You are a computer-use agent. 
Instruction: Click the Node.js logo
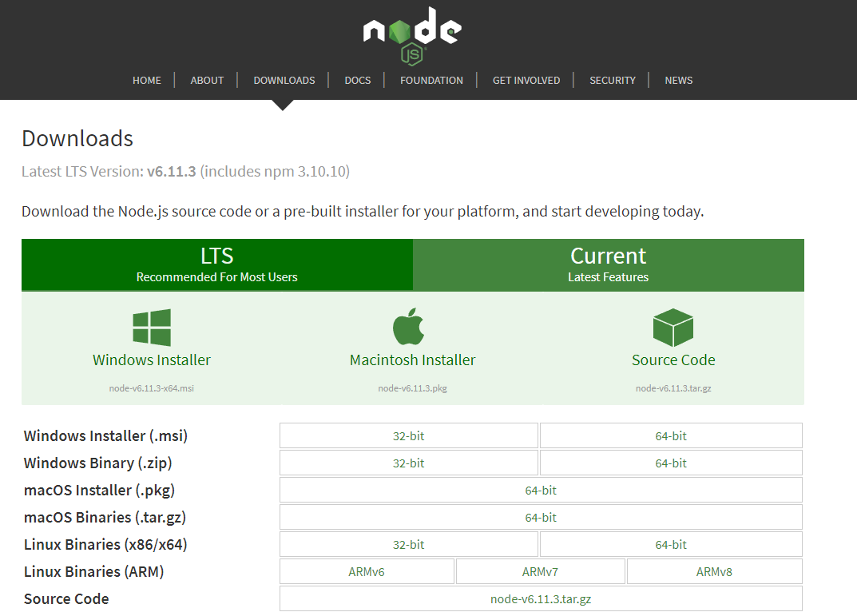412,35
